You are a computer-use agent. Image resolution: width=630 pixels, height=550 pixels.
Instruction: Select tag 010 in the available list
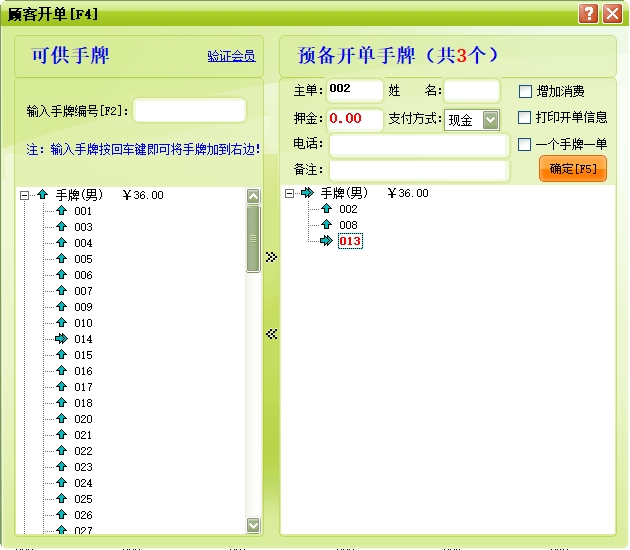(x=83, y=323)
